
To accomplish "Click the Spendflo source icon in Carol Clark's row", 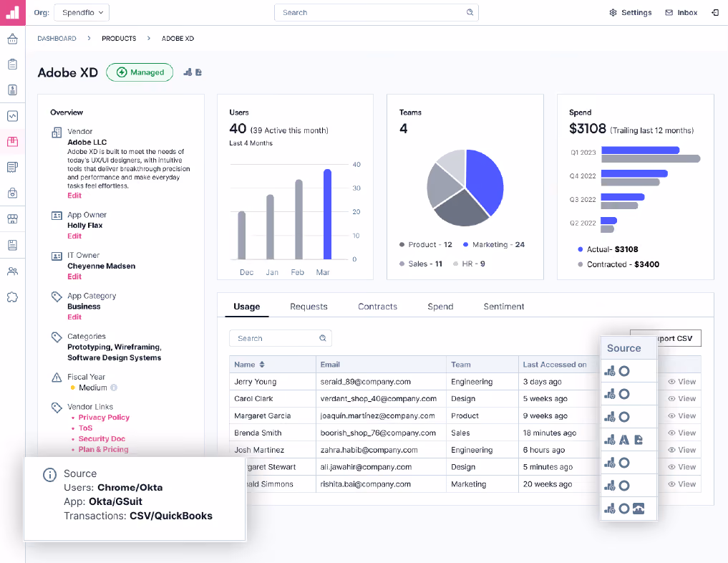I will 610,394.
